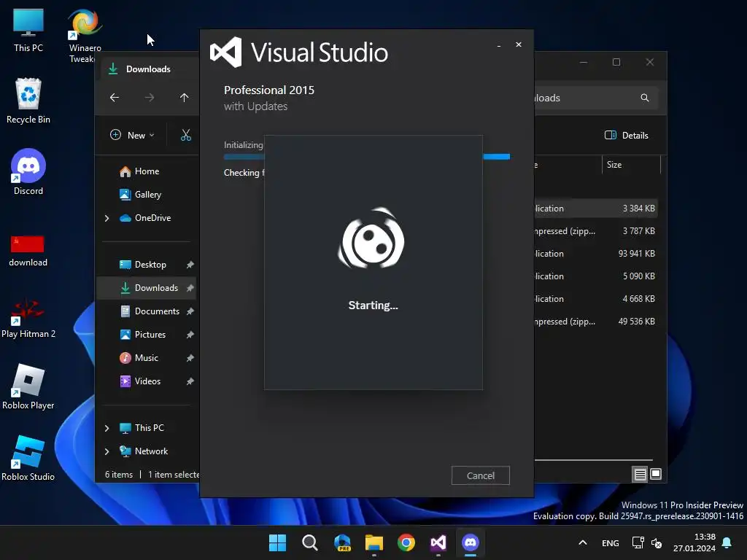Expand the Network tree node

pyautogui.click(x=107, y=451)
